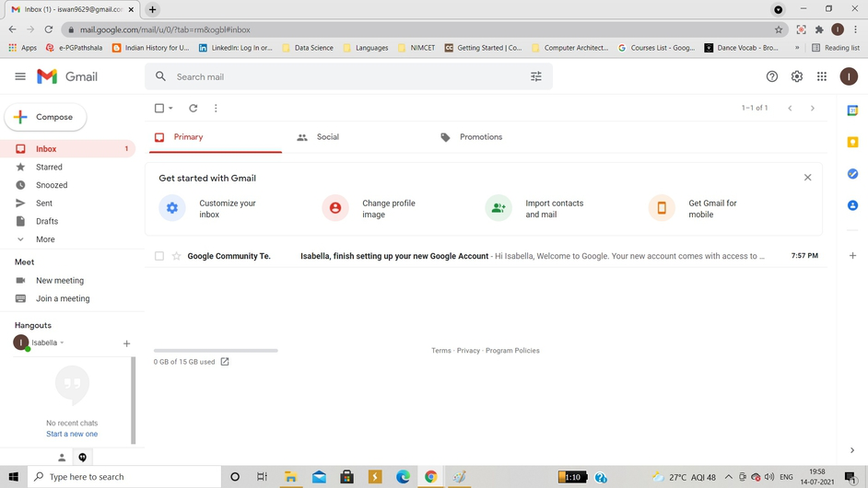
Task: Open Google Contacts side panel icon
Action: [x=852, y=205]
